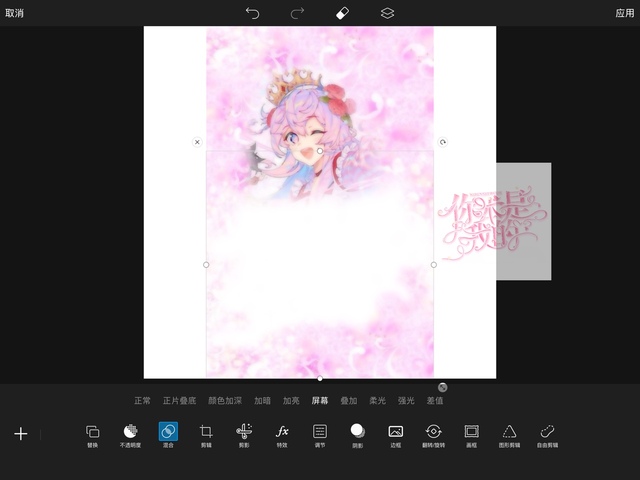This screenshot has height=480, width=640.
Task: Open the fx 特效 effects tool
Action: [282, 436]
